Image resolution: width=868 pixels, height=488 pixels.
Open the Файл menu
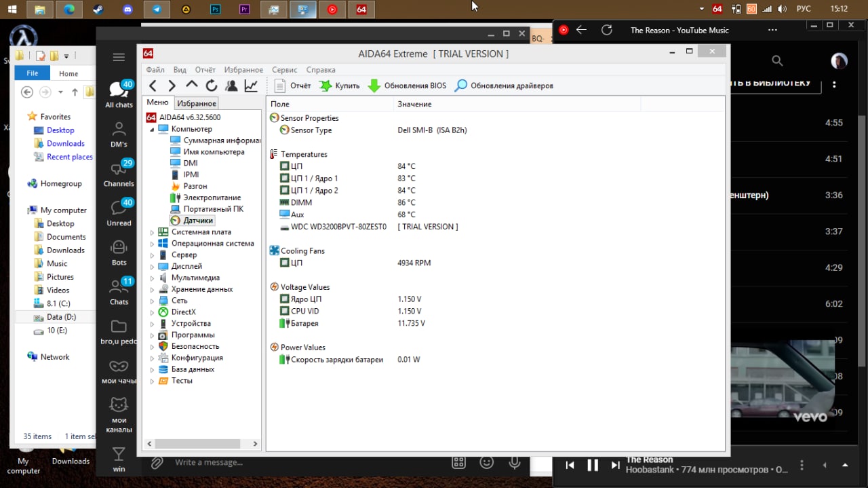(x=155, y=70)
